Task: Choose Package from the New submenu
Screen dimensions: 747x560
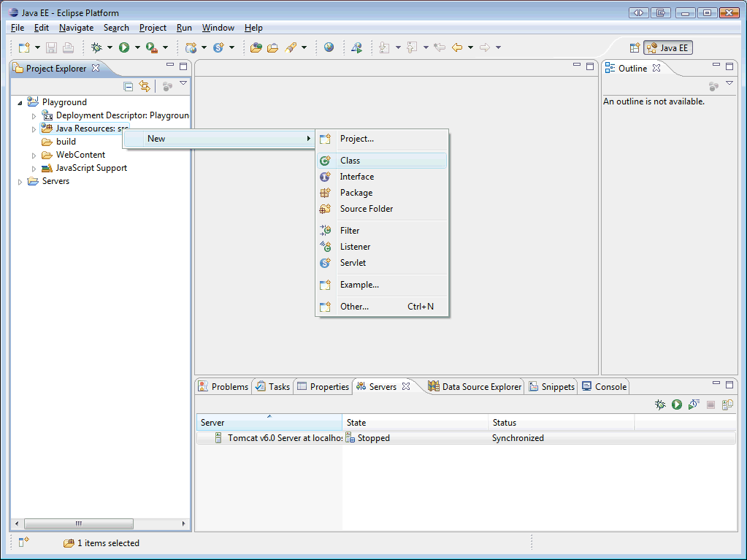Action: pos(382,193)
